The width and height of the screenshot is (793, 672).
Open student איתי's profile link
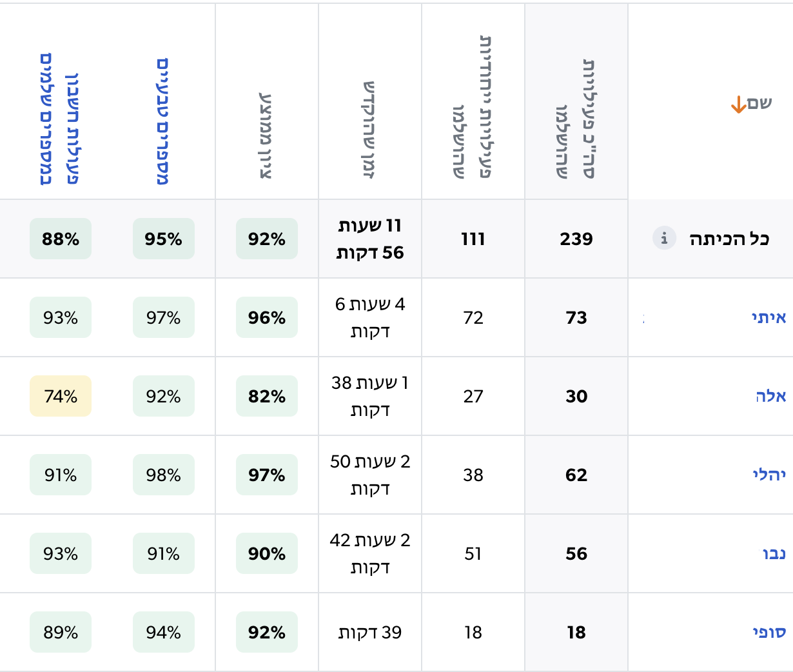[x=769, y=317]
